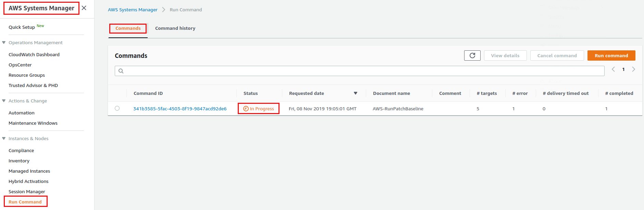Screen dimensions: 644x210
Task: Click the Run Command breadcrumb text
Action: (186, 10)
